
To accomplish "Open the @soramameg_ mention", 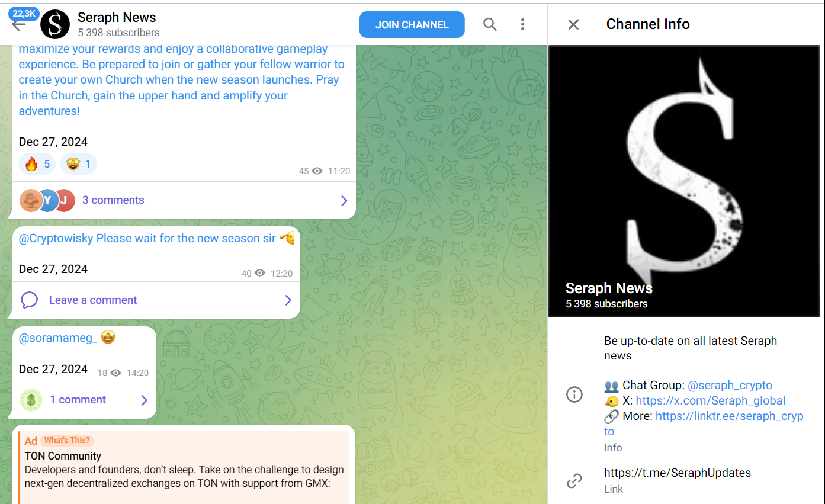I will tap(58, 338).
